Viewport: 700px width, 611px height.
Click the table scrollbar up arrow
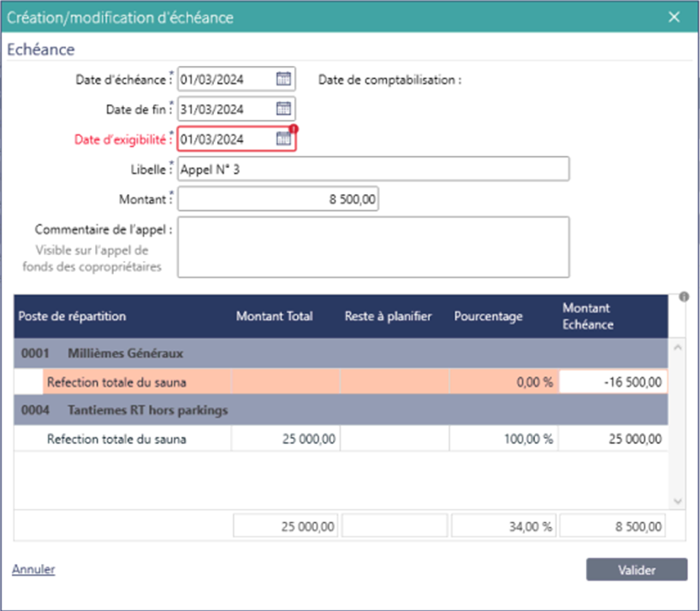click(x=678, y=347)
